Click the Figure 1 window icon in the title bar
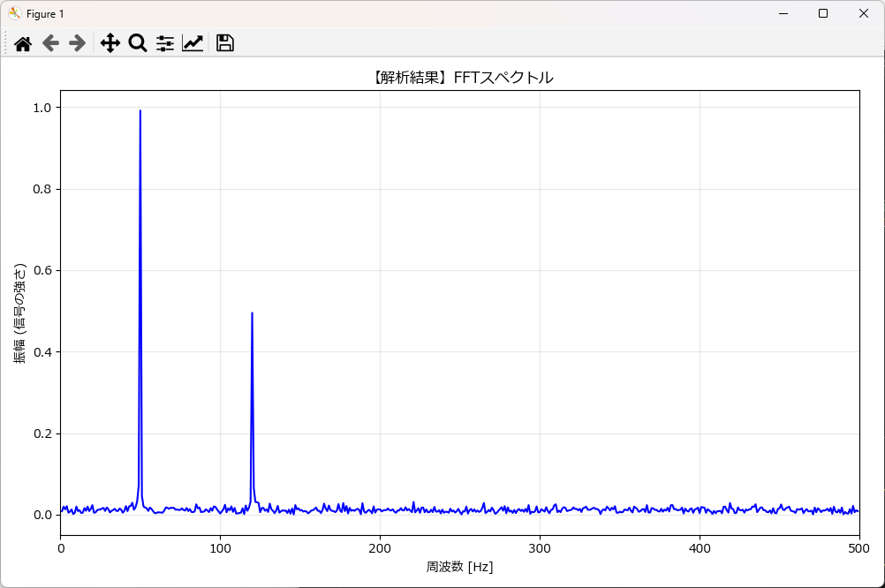 tap(15, 13)
